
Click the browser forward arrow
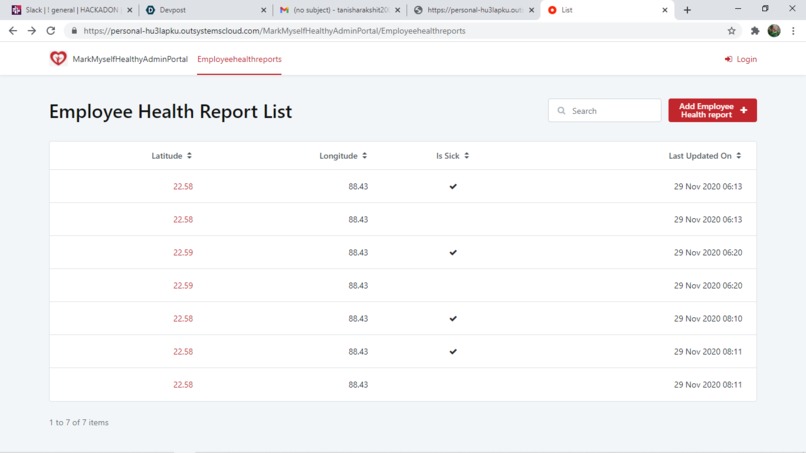(x=32, y=31)
